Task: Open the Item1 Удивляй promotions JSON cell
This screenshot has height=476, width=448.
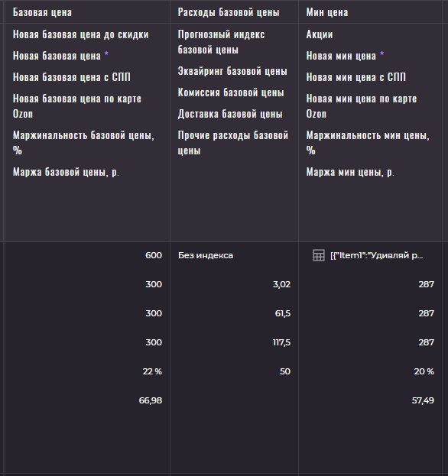Action: click(x=377, y=255)
